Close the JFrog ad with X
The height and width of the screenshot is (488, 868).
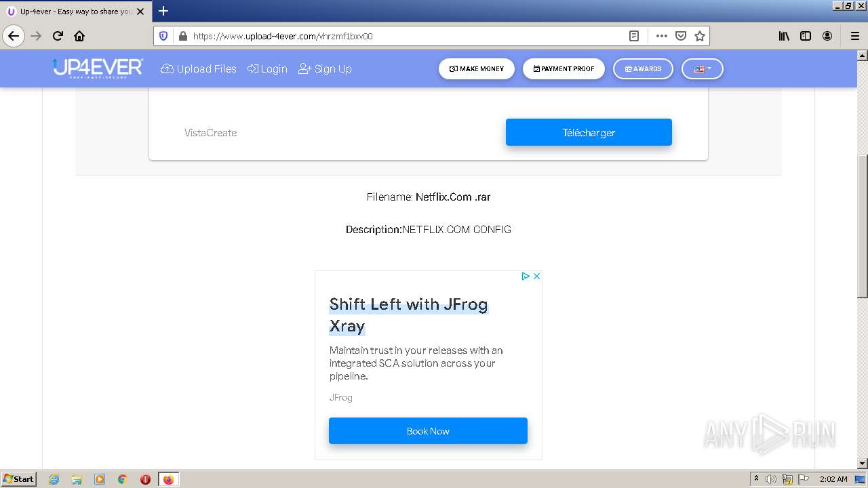[536, 276]
